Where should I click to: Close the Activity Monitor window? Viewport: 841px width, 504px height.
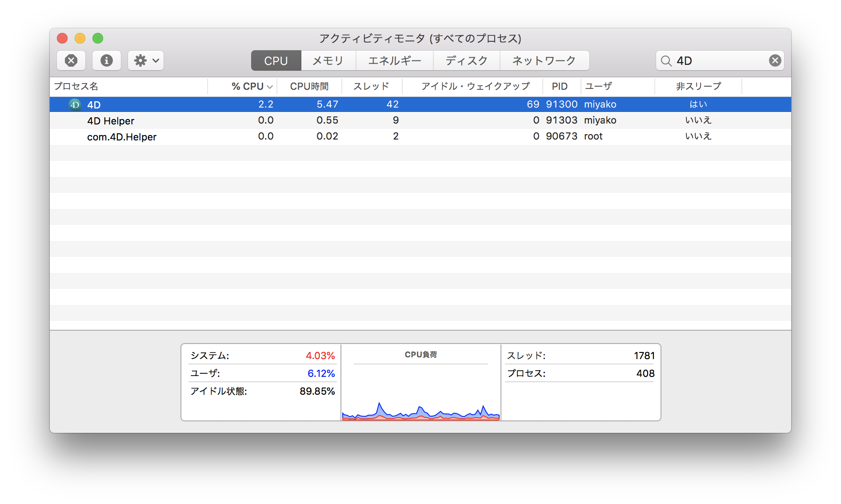click(62, 38)
